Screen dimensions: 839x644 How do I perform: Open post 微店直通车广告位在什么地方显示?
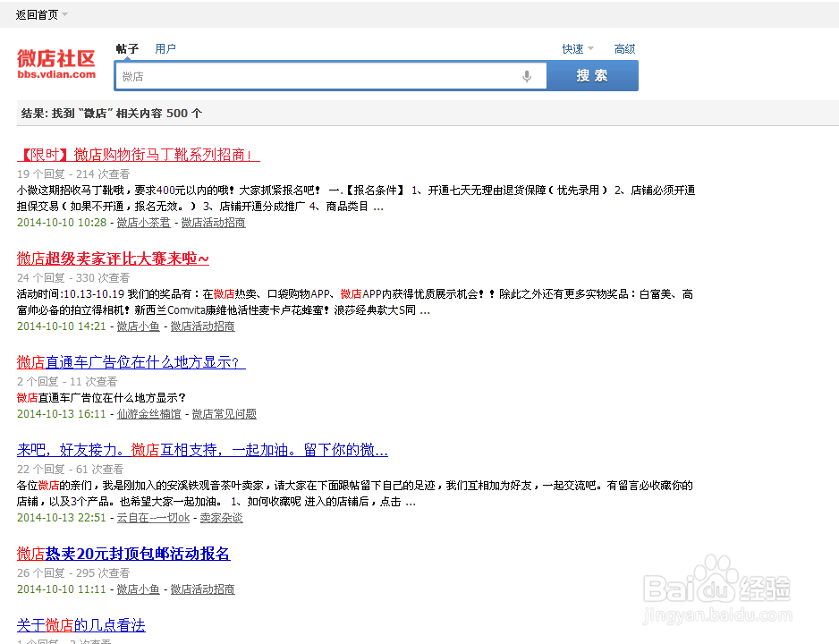131,362
